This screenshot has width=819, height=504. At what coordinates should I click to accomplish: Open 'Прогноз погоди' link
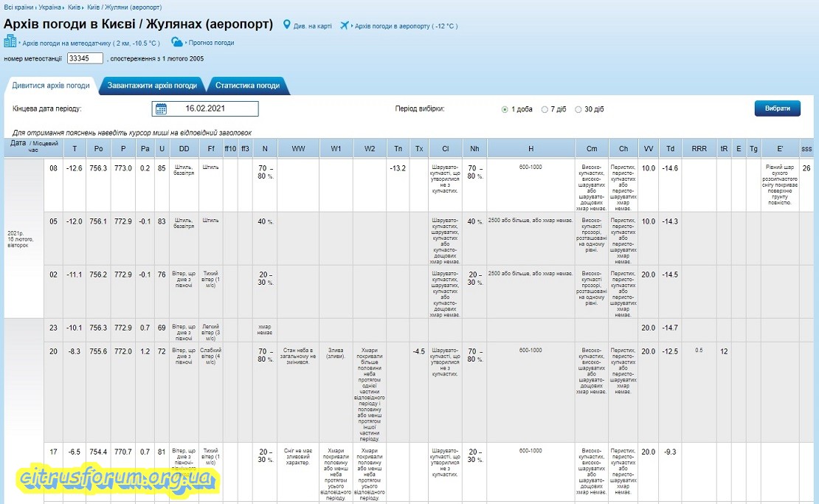(x=210, y=43)
